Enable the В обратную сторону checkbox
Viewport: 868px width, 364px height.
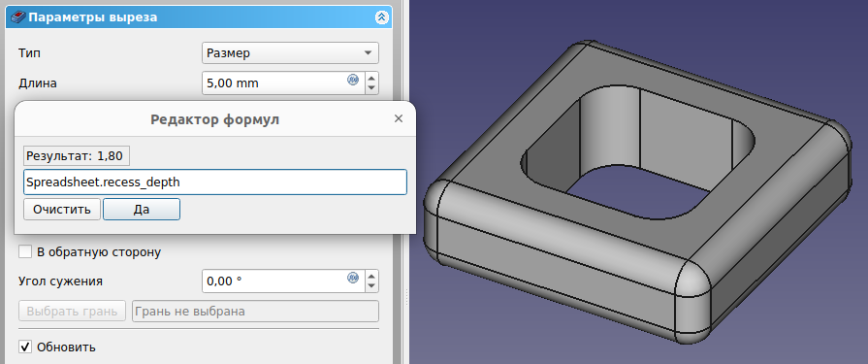point(25,252)
